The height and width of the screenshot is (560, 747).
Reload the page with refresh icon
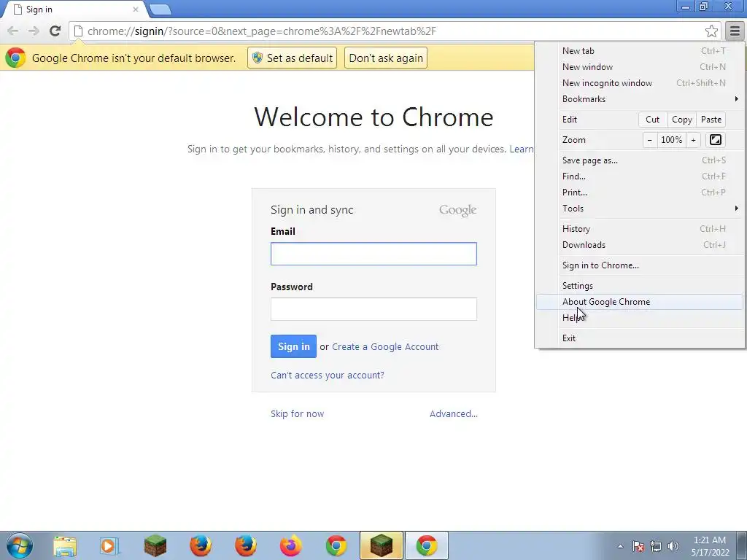point(55,31)
